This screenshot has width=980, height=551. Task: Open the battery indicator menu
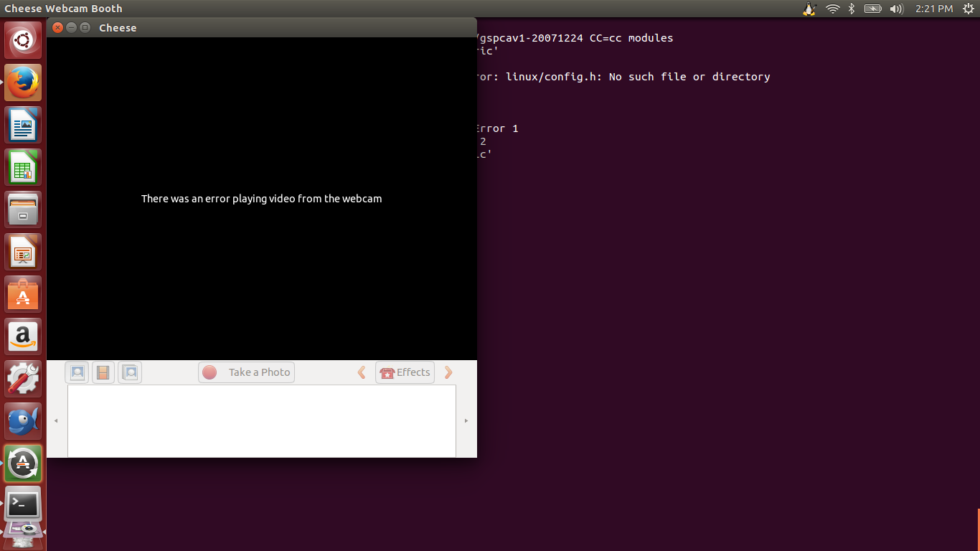pos(872,9)
